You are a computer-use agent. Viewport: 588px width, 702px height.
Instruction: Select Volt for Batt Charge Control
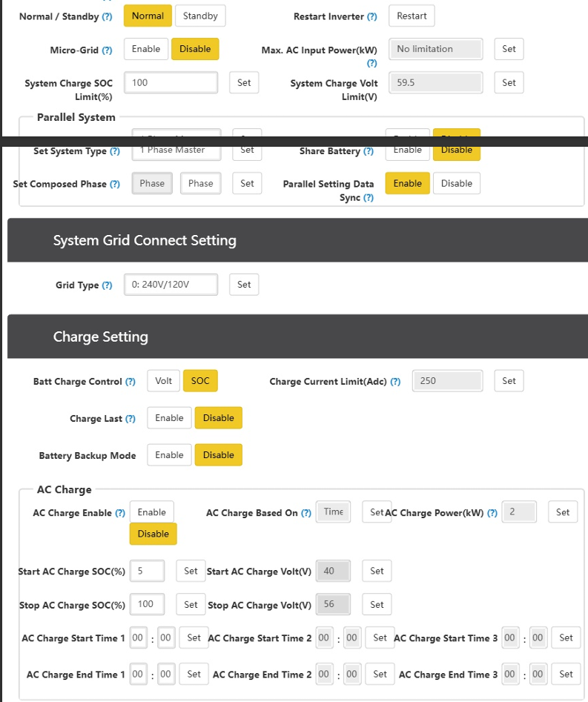click(163, 380)
